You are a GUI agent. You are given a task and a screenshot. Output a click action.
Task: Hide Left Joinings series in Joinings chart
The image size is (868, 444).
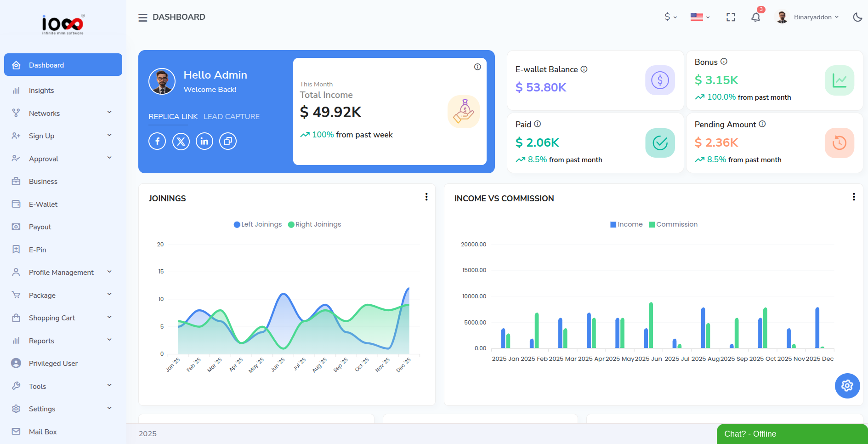[x=257, y=224]
